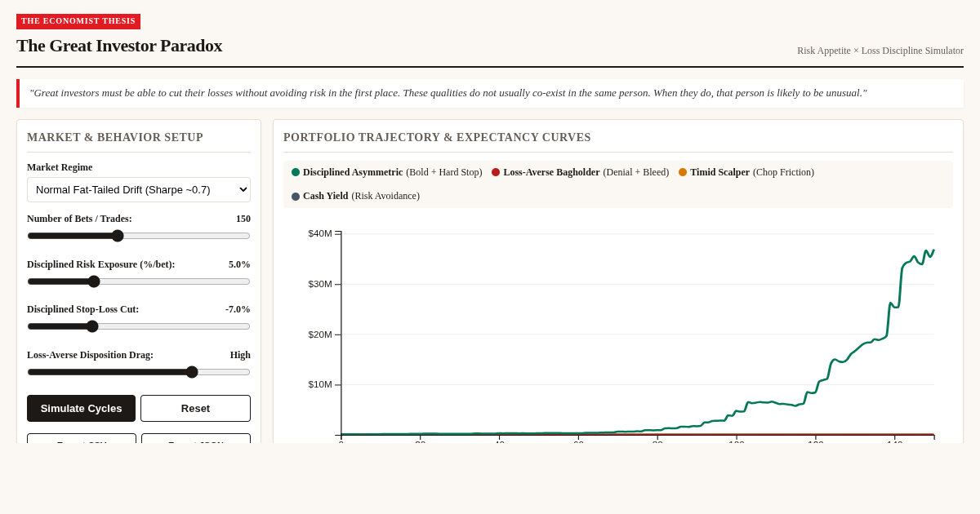Screen dimensions: 980x514
Task: Click the '$10M' y-axis label
Action: click(x=320, y=384)
